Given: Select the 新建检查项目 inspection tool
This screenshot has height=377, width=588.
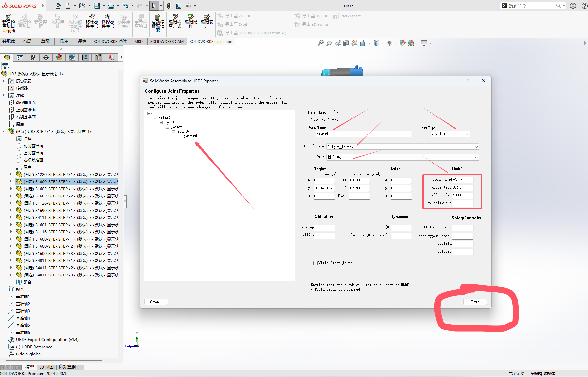Looking at the screenshot, I should click(x=8, y=21).
